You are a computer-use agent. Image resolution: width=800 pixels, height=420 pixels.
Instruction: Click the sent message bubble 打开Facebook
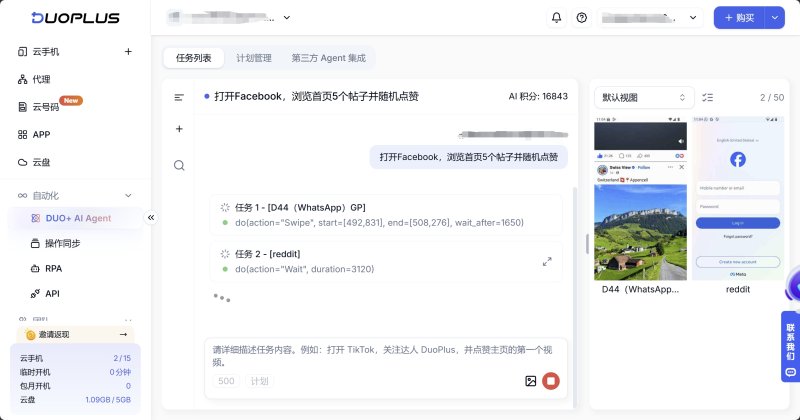[x=468, y=157]
